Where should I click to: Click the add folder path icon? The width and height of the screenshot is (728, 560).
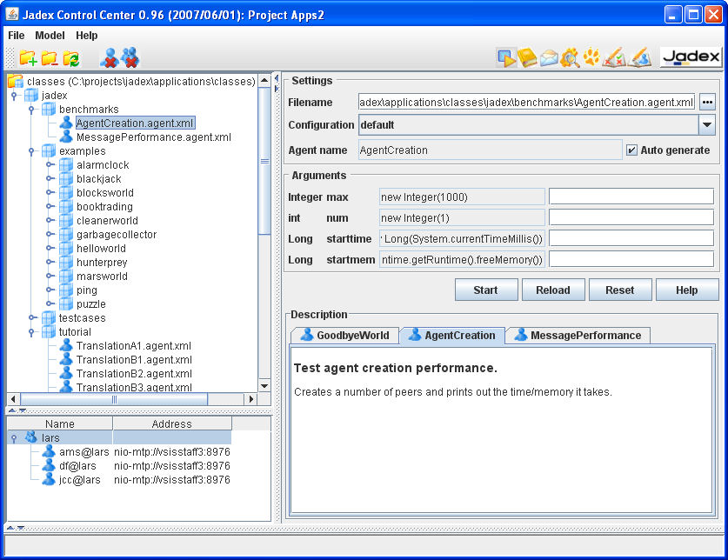27,58
